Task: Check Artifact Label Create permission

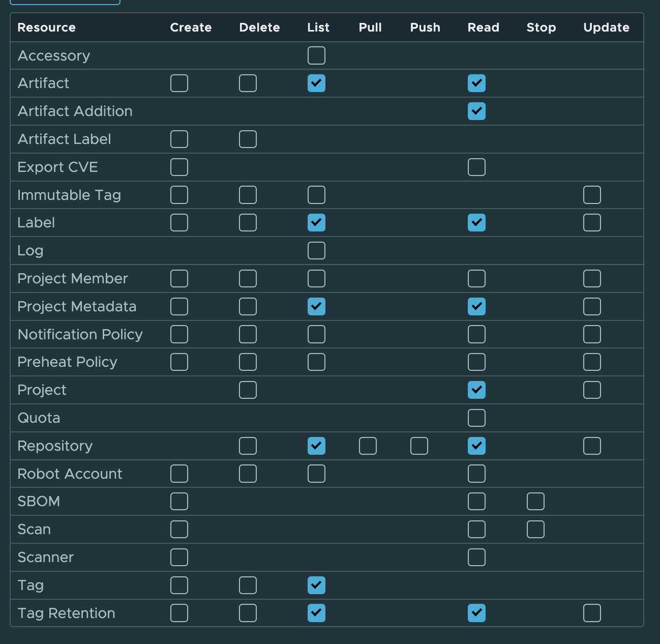Action: (179, 139)
